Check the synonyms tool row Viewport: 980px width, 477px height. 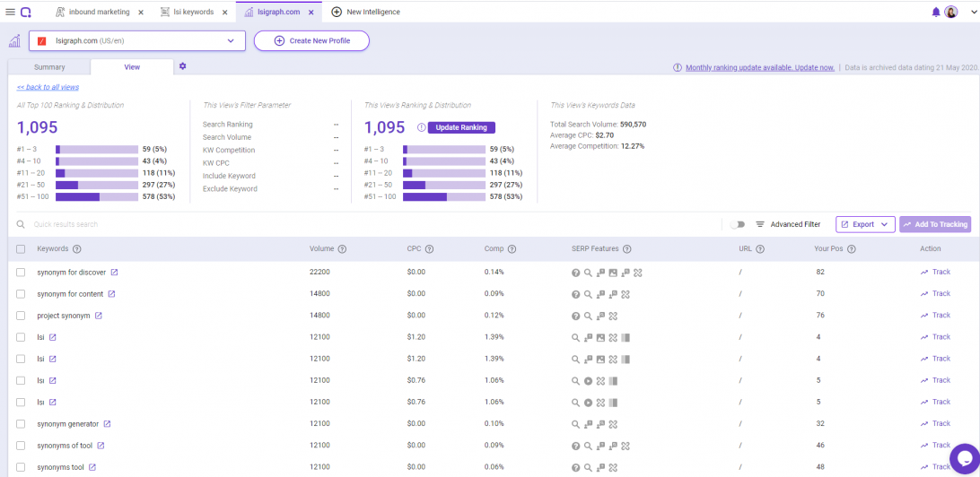click(x=22, y=467)
